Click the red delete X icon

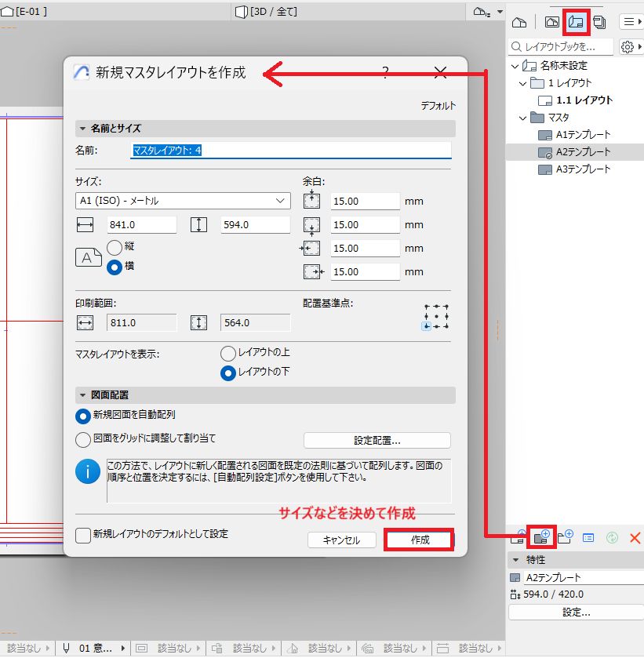pyautogui.click(x=635, y=537)
